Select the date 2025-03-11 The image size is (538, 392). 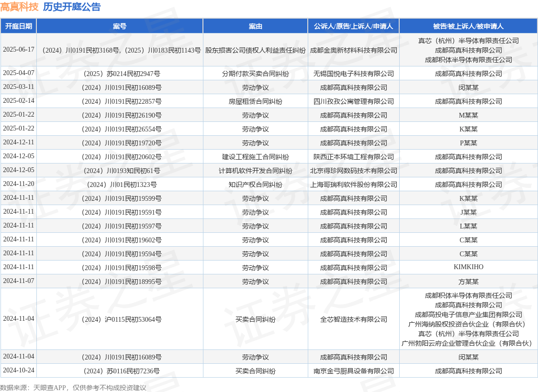tap(19, 87)
